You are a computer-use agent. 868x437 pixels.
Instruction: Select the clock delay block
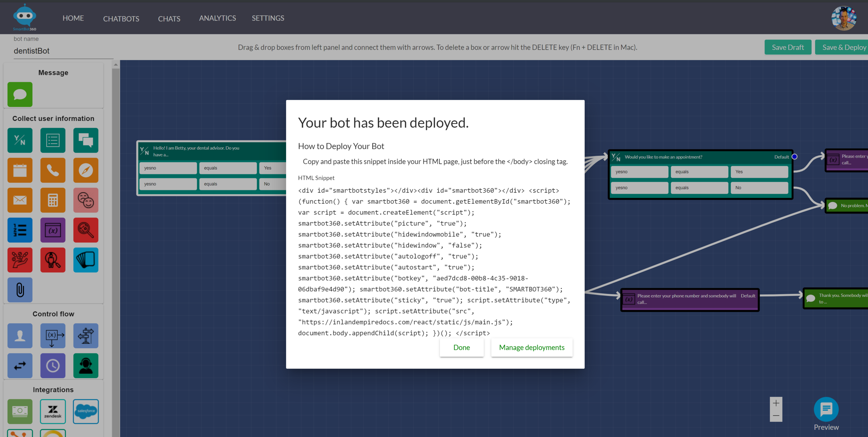pyautogui.click(x=53, y=366)
